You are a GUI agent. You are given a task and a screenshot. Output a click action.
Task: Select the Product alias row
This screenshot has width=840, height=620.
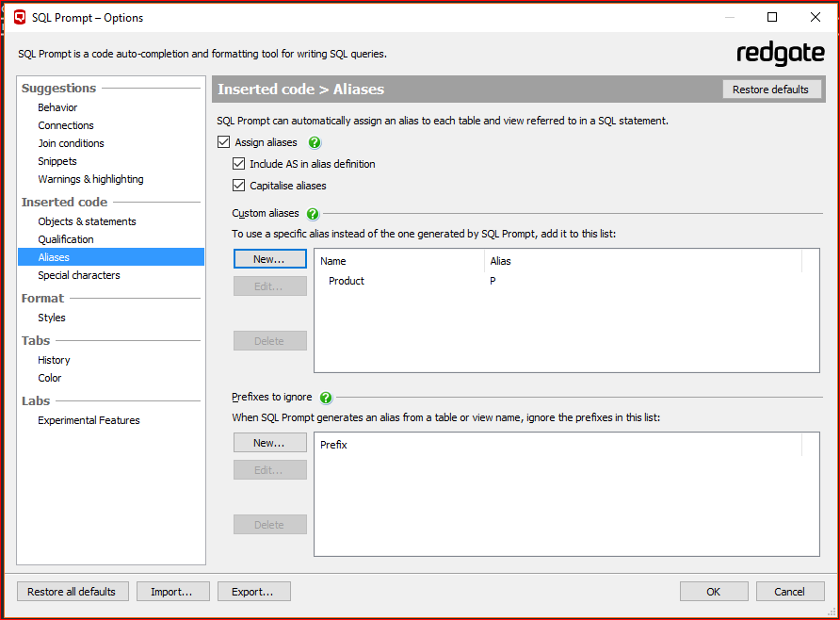(347, 281)
